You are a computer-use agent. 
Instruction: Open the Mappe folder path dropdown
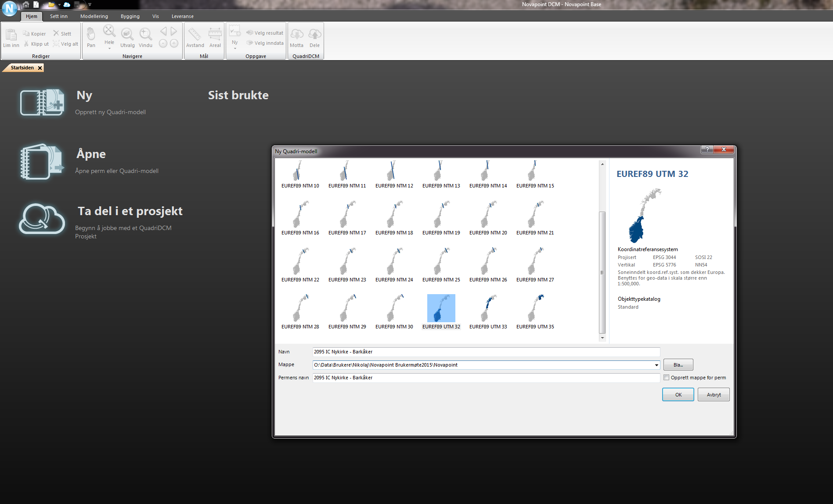pyautogui.click(x=656, y=365)
